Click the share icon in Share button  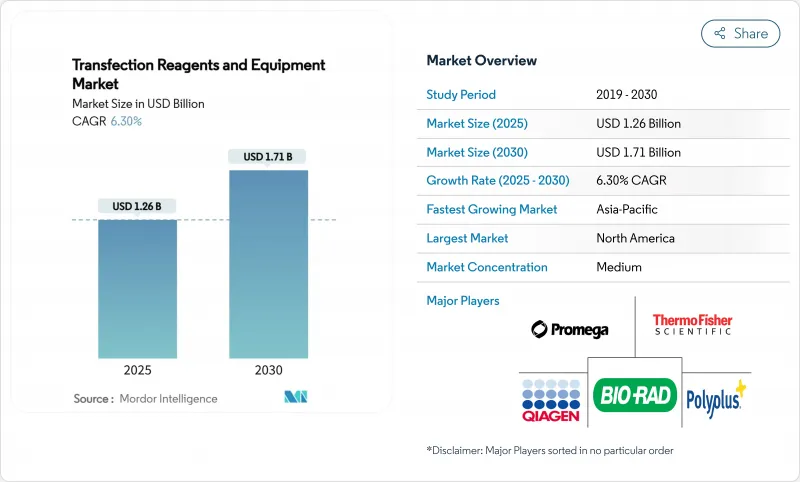719,33
